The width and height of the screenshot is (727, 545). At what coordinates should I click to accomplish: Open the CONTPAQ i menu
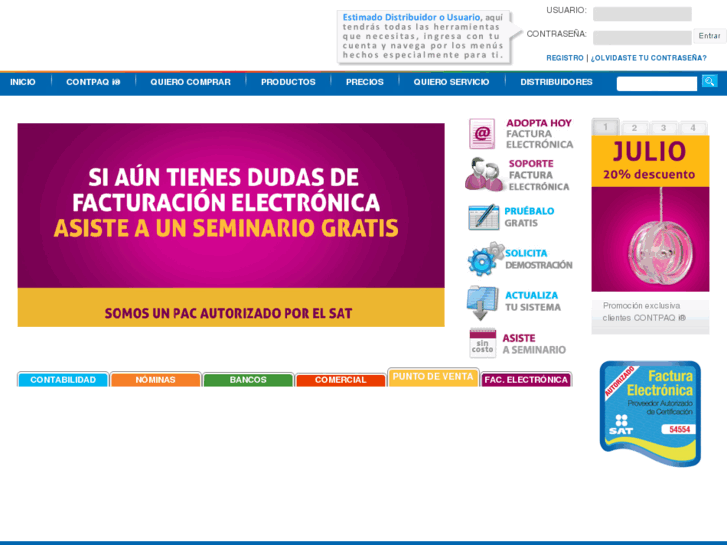click(93, 82)
